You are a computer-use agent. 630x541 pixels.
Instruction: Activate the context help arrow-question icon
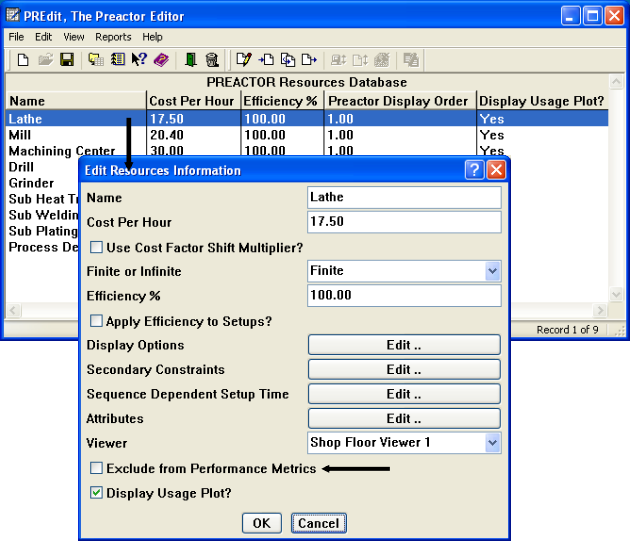pyautogui.click(x=139, y=60)
